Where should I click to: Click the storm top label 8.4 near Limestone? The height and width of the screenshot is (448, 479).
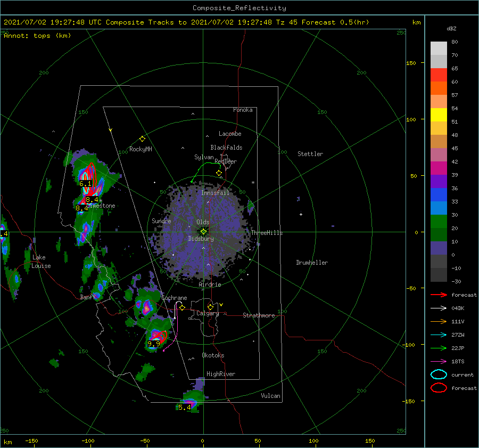92,199
